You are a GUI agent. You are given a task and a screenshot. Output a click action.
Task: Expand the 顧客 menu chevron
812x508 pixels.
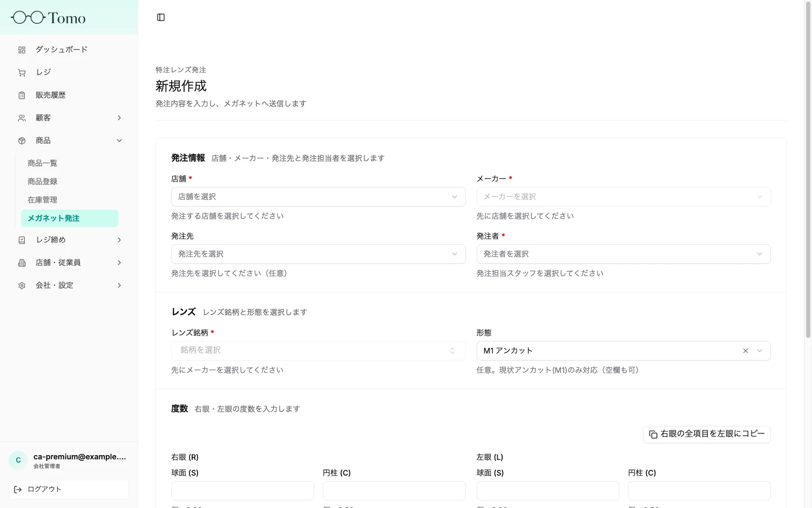pyautogui.click(x=119, y=118)
